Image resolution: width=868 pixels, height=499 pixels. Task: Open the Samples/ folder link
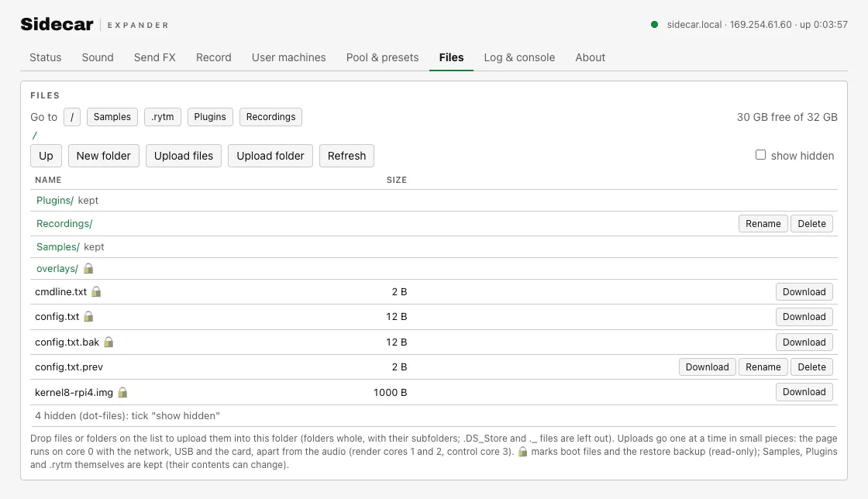click(x=58, y=246)
